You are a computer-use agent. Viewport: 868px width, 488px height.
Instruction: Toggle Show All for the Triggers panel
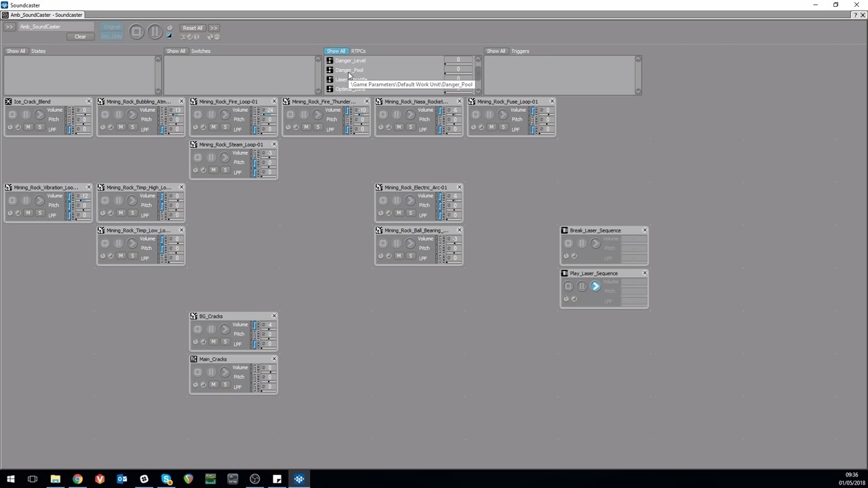496,51
